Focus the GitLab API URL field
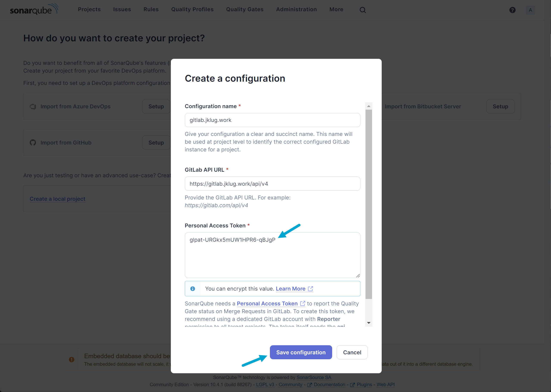Image resolution: width=551 pixels, height=392 pixels. click(272, 184)
